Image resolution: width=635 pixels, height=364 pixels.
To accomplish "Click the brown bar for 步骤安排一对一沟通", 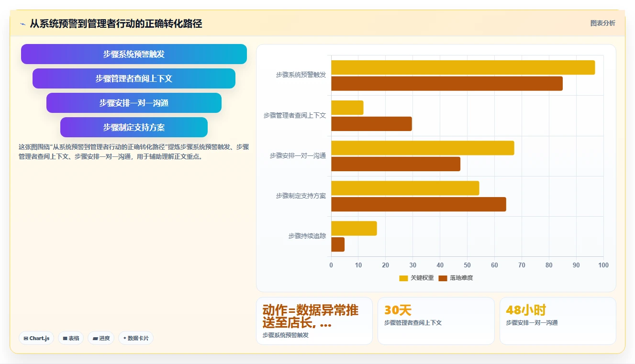I will pyautogui.click(x=396, y=164).
